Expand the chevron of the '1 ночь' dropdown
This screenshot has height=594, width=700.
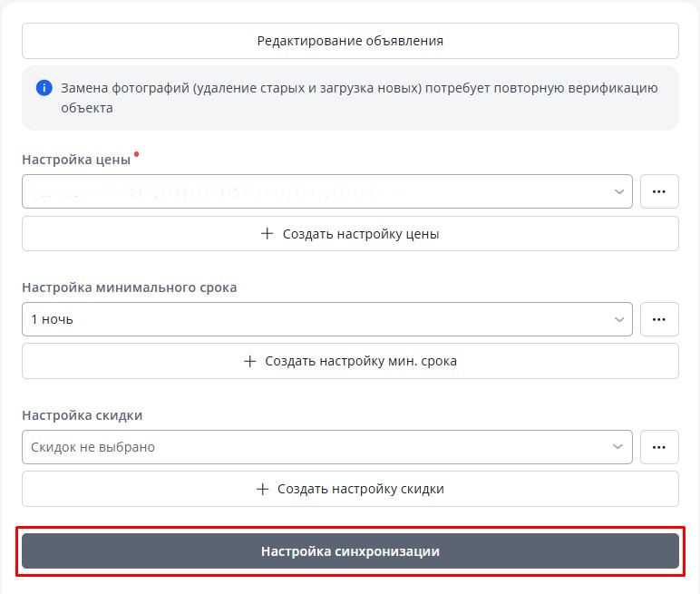[x=618, y=319]
